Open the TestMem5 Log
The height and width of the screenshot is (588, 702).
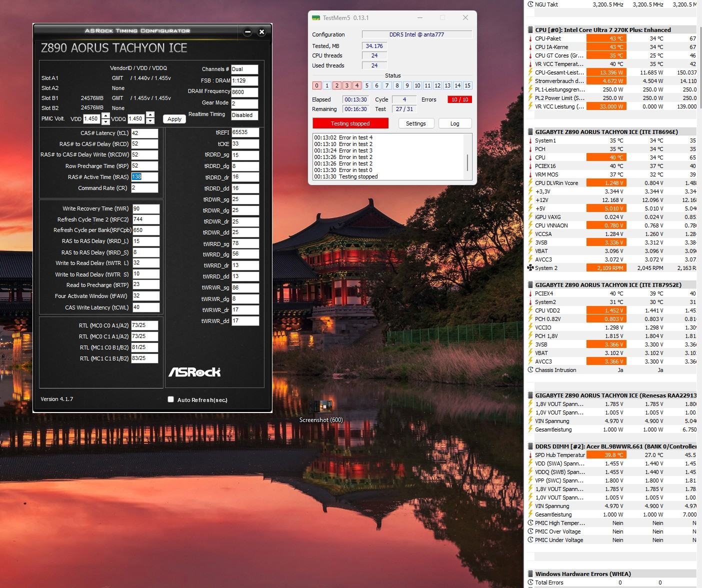point(454,123)
